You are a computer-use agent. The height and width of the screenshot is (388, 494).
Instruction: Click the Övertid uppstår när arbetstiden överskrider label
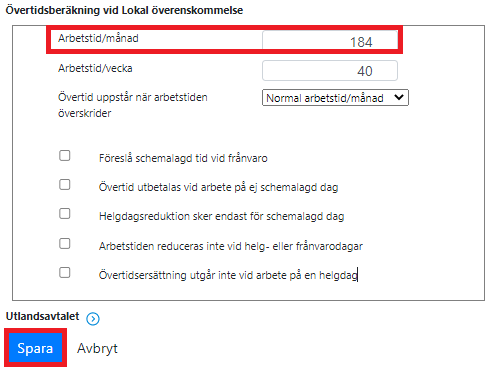[x=133, y=105]
